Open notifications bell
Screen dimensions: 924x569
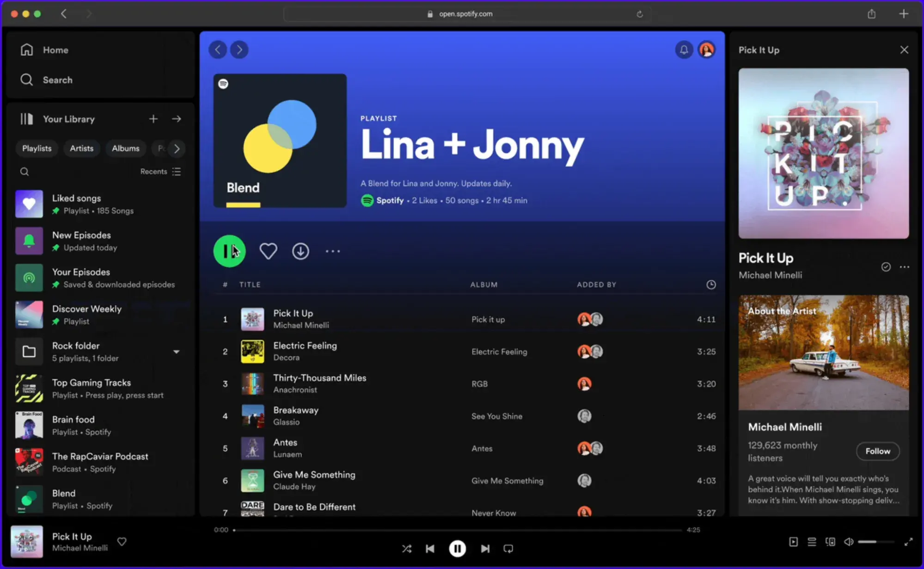(x=684, y=49)
